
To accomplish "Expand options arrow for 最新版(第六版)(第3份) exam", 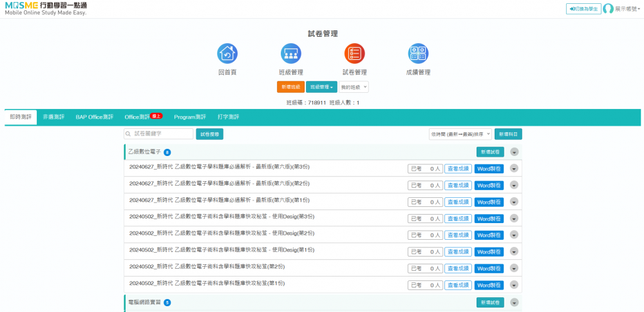I will point(514,169).
